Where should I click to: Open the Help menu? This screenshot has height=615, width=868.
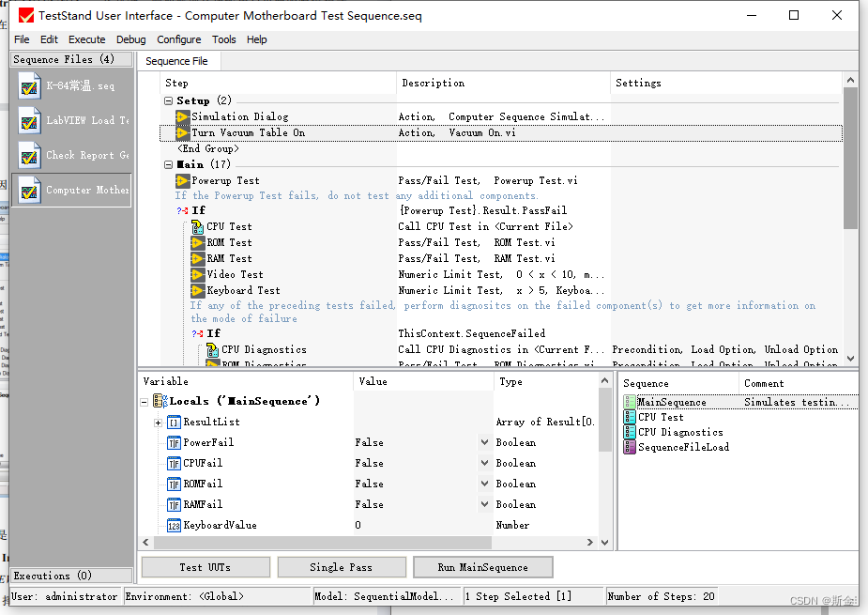point(256,39)
